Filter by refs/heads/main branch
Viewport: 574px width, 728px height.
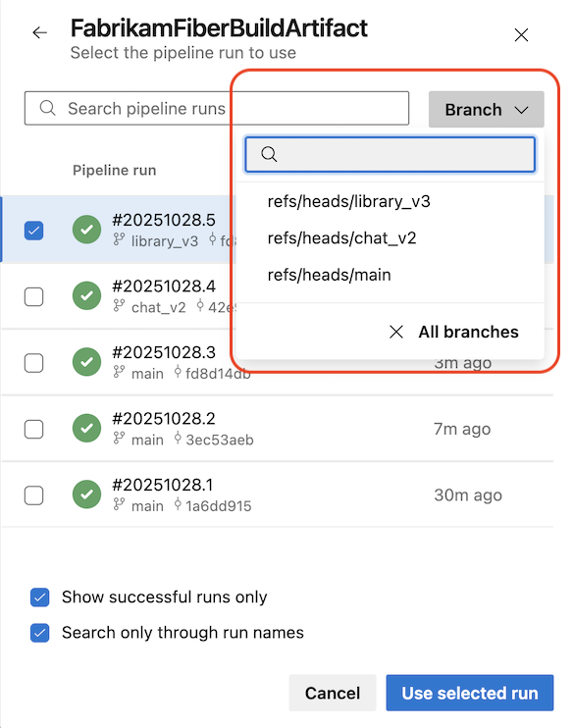330,275
